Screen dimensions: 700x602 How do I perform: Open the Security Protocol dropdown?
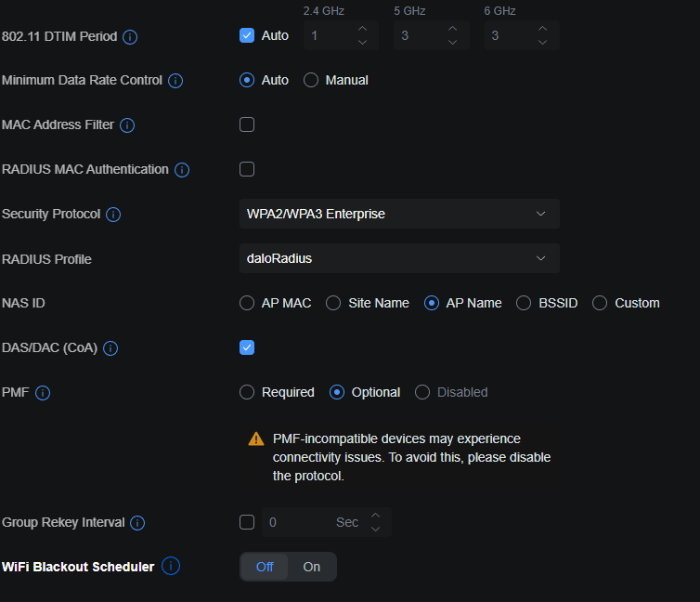[399, 214]
